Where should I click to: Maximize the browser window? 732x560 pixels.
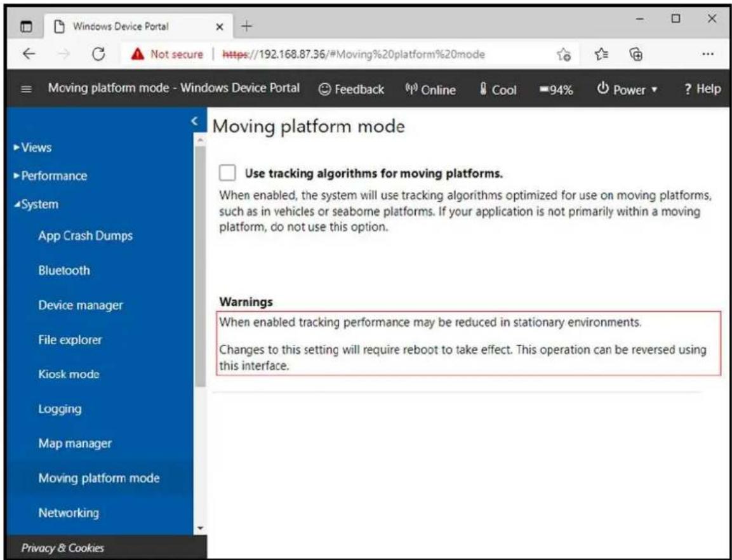(x=675, y=18)
